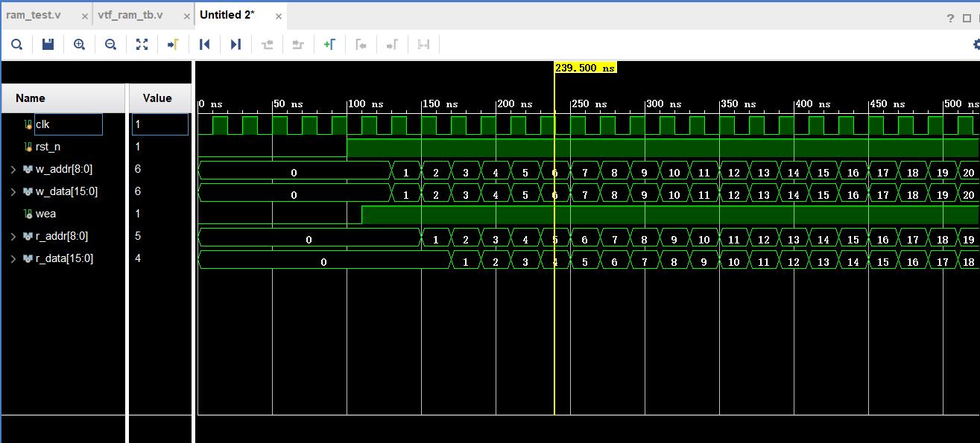Go to the previous transition
980x443 pixels.
pyautogui.click(x=268, y=45)
